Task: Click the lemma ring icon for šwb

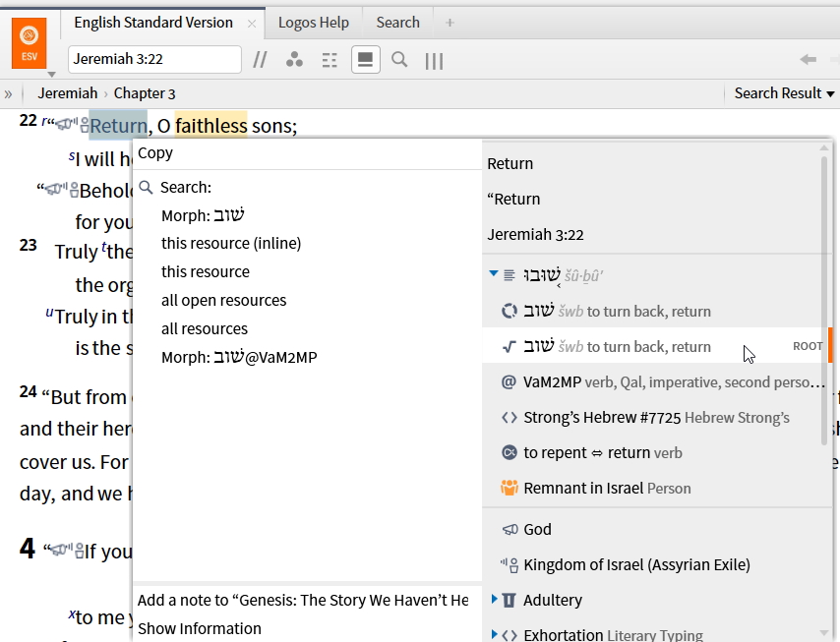Action: 509,311
